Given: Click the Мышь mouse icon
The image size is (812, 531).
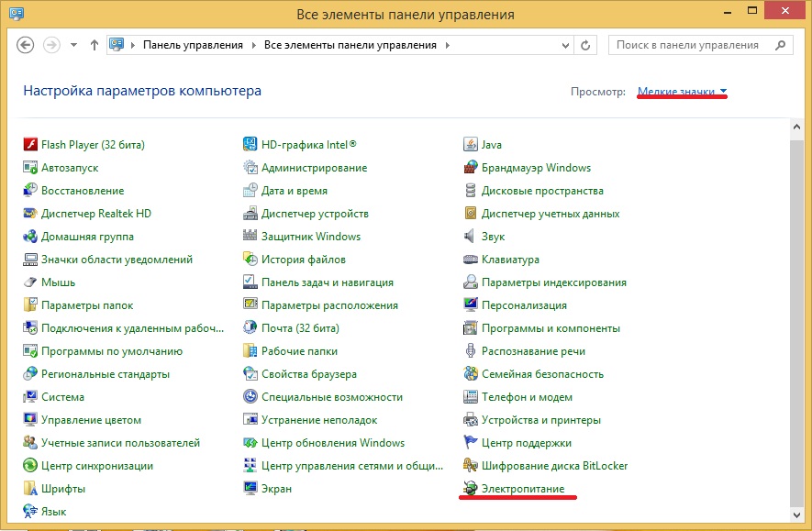Looking at the screenshot, I should (30, 282).
